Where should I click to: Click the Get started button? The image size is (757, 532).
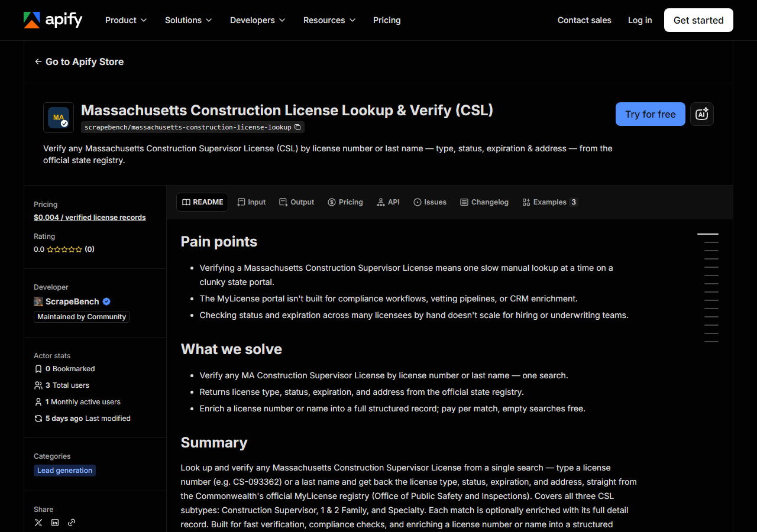point(698,20)
